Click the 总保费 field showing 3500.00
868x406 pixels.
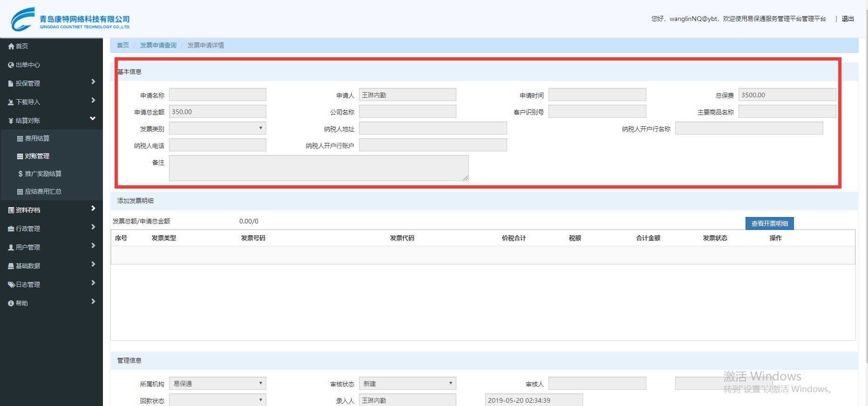[787, 95]
